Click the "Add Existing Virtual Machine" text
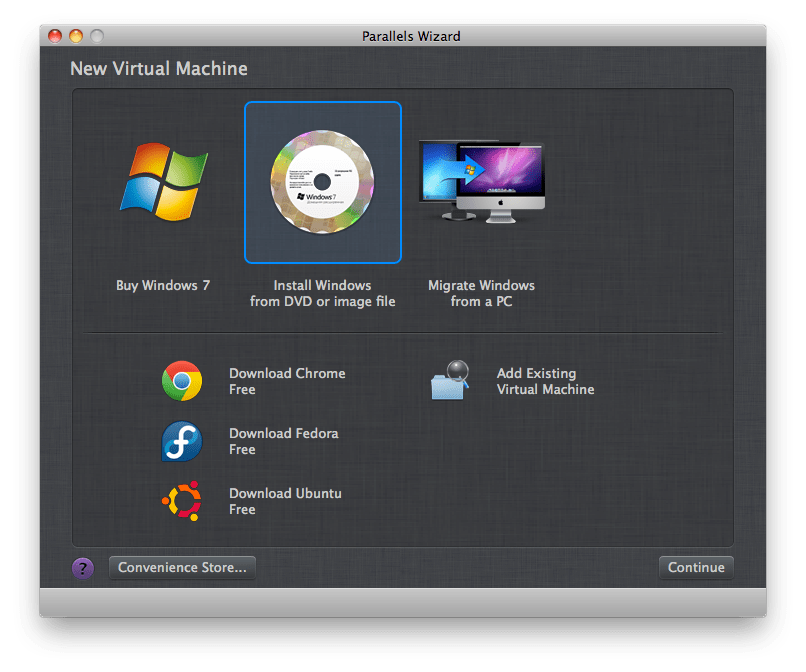Image resolution: width=806 pixels, height=672 pixels. coord(545,381)
